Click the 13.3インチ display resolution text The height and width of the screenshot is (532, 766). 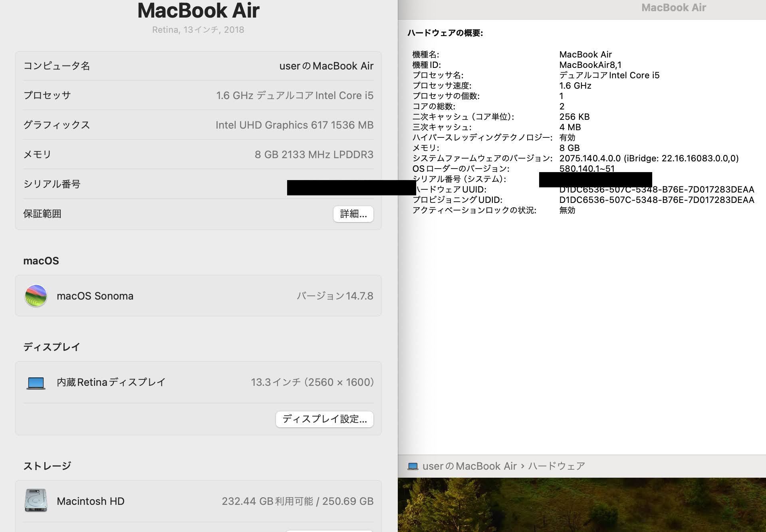click(x=312, y=382)
